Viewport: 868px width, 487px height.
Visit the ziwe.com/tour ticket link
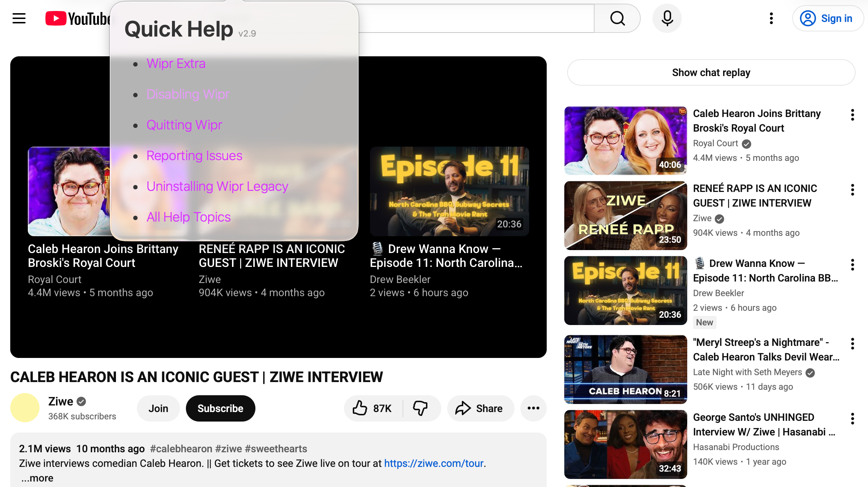tap(434, 463)
